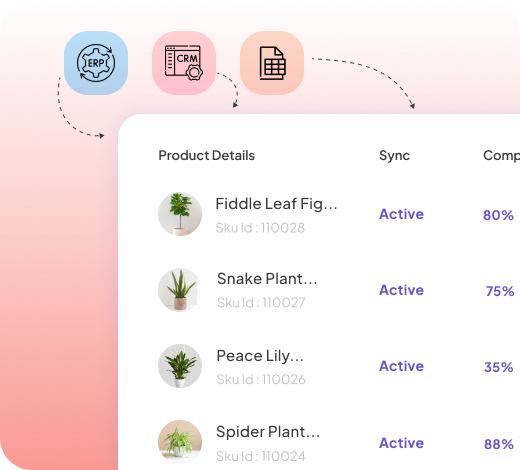Sort by the Sync column header
520x470 pixels.
pos(394,156)
